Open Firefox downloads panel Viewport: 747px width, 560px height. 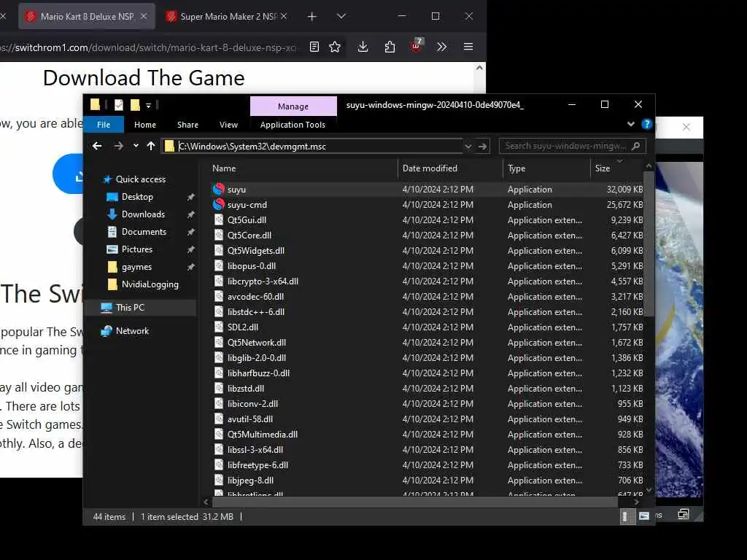(363, 47)
